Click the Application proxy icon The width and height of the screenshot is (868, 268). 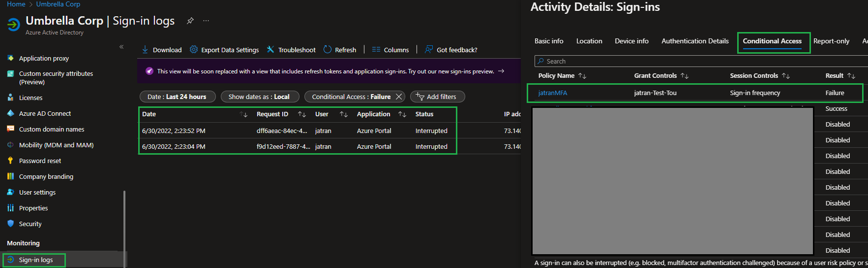(x=10, y=58)
